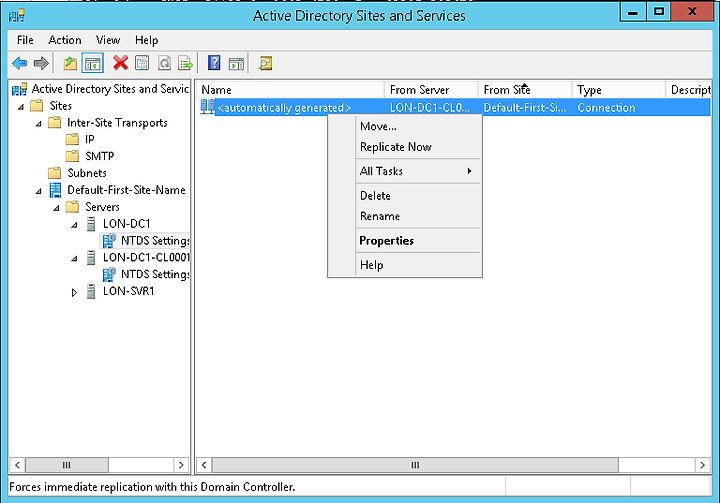Click the SMTP folder icon

[72, 156]
